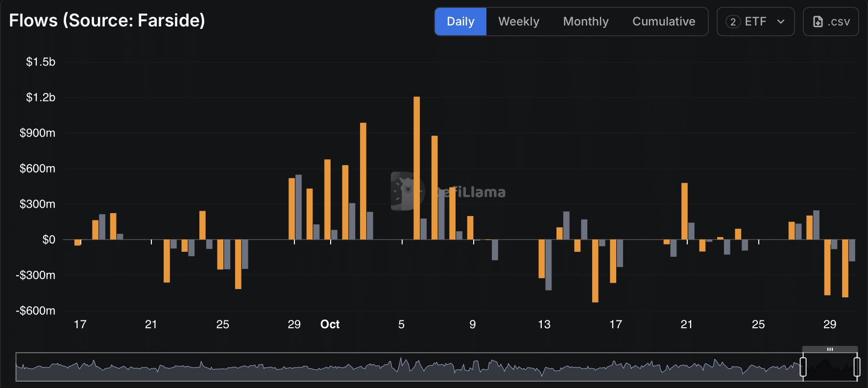
Task: Switch to the Weekly view tab
Action: [x=519, y=22]
